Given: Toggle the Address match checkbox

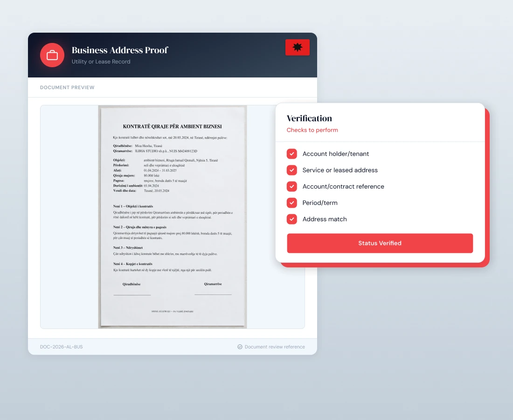Looking at the screenshot, I should (292, 219).
